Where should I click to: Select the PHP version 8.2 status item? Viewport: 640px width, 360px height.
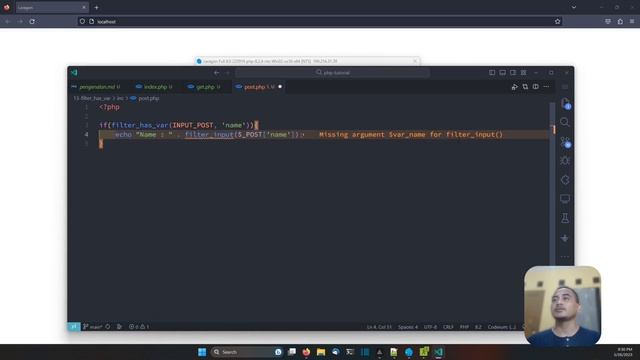point(478,327)
